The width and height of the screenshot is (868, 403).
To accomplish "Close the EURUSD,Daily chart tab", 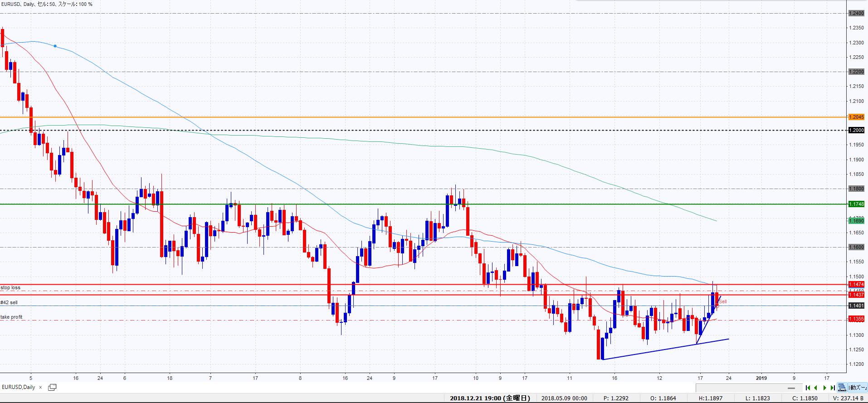I will pos(40,388).
